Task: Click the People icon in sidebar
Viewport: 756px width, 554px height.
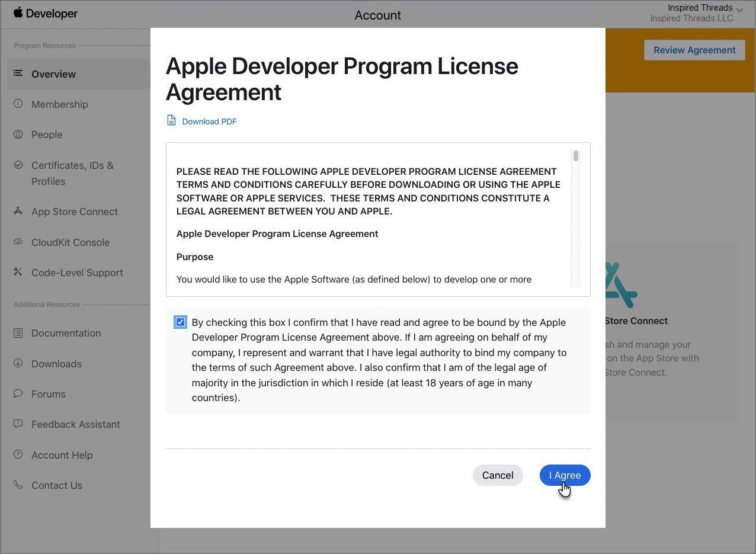Action: click(18, 134)
